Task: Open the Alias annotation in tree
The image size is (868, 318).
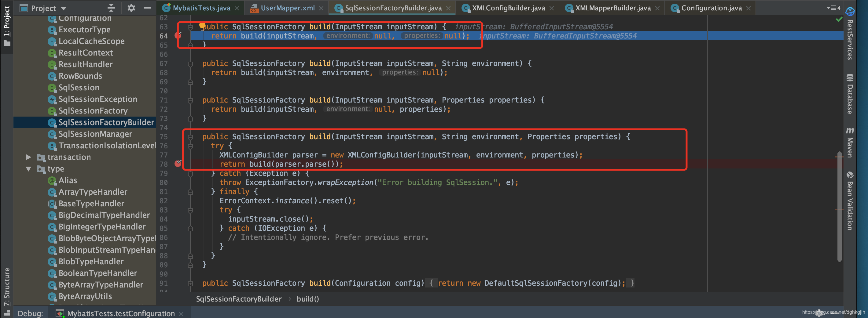Action: (x=68, y=180)
